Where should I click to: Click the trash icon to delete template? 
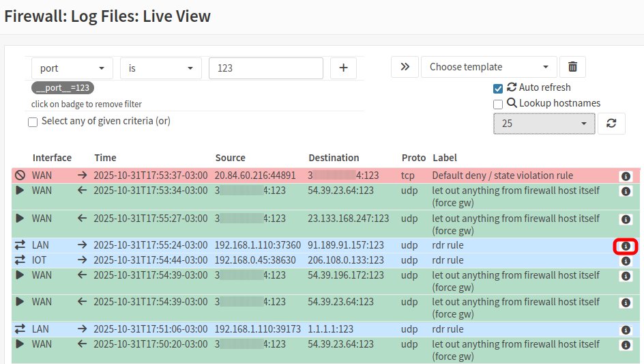(x=572, y=67)
